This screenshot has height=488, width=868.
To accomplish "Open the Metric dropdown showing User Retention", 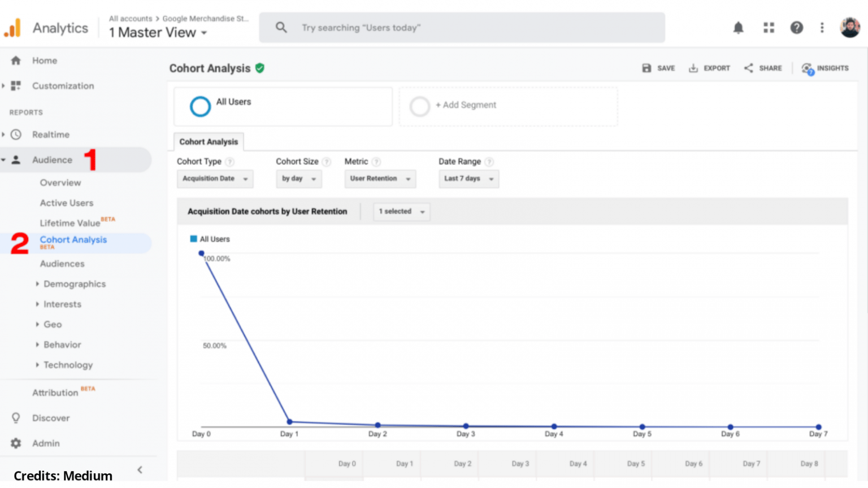I will (x=380, y=178).
